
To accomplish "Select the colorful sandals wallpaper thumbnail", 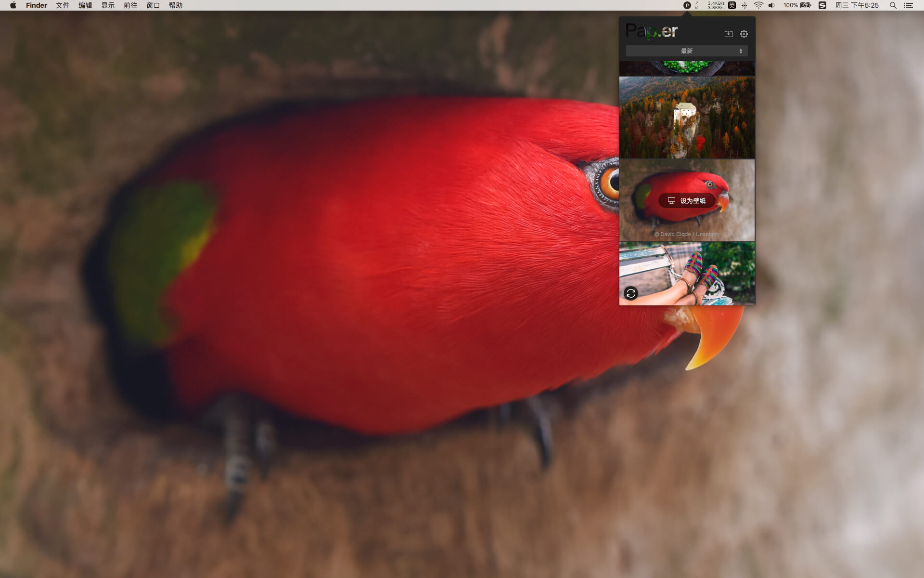I will [687, 274].
